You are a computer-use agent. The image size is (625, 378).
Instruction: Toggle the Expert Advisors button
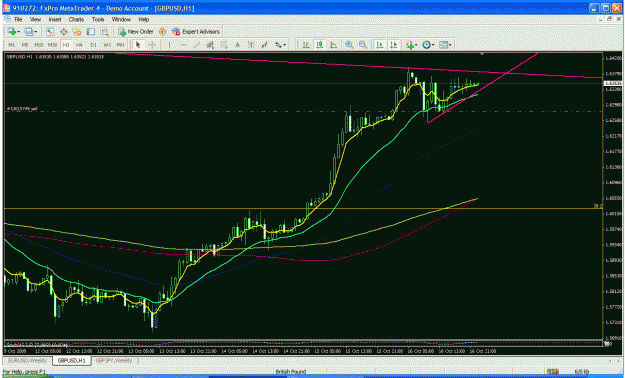[x=196, y=32]
